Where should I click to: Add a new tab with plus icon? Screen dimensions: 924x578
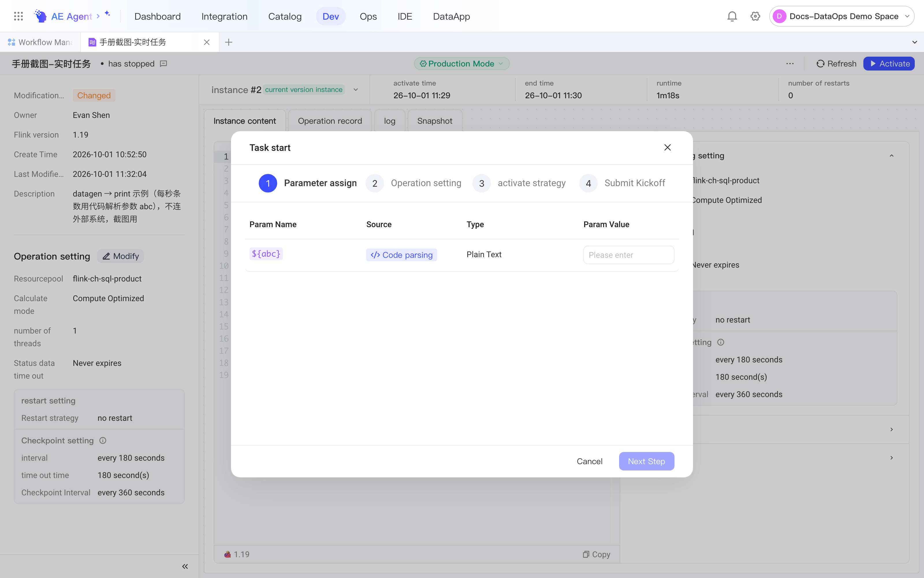click(x=229, y=42)
